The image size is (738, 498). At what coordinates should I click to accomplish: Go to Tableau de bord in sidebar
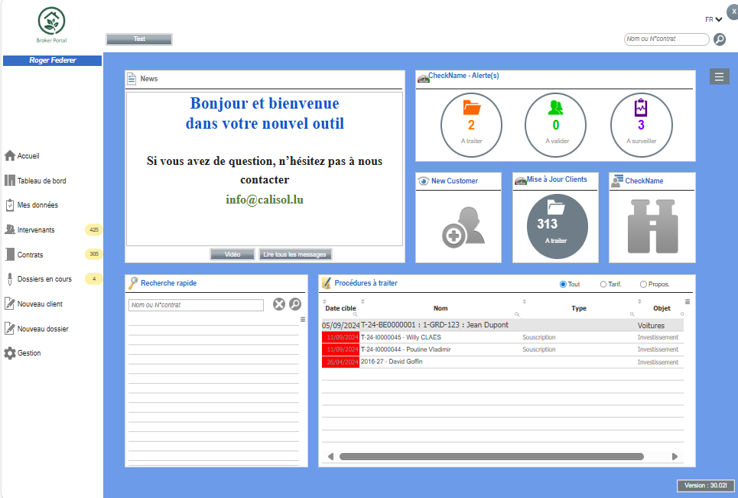point(41,181)
